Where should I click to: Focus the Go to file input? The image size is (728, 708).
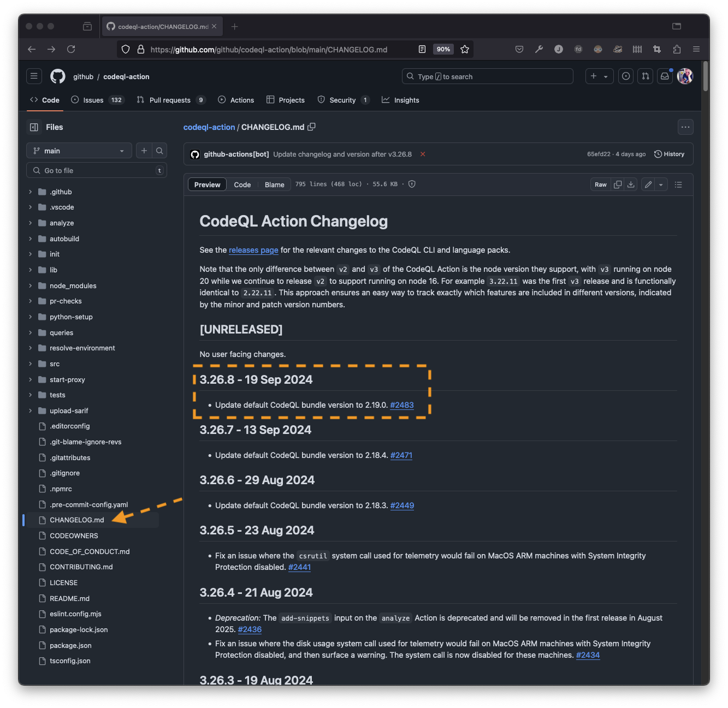(x=97, y=170)
